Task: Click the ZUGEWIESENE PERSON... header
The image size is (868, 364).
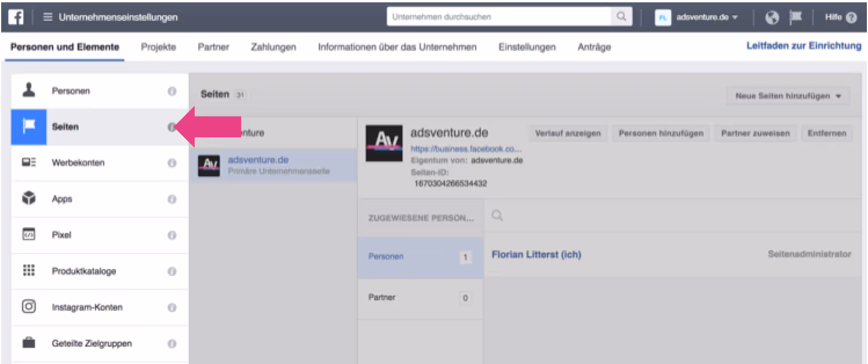Action: [x=421, y=219]
